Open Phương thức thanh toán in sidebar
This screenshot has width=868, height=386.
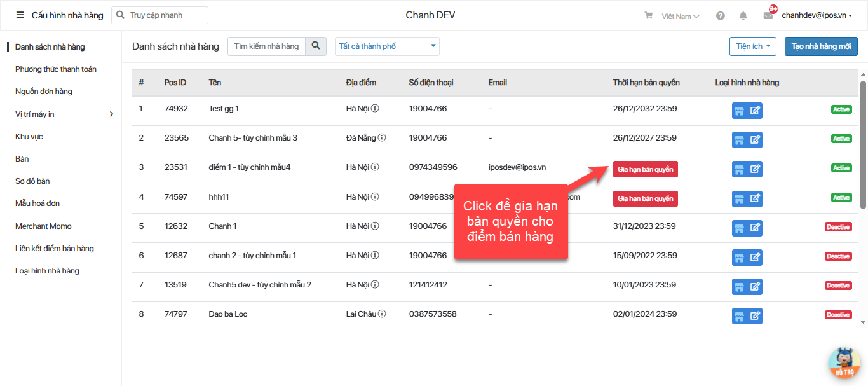coord(56,69)
